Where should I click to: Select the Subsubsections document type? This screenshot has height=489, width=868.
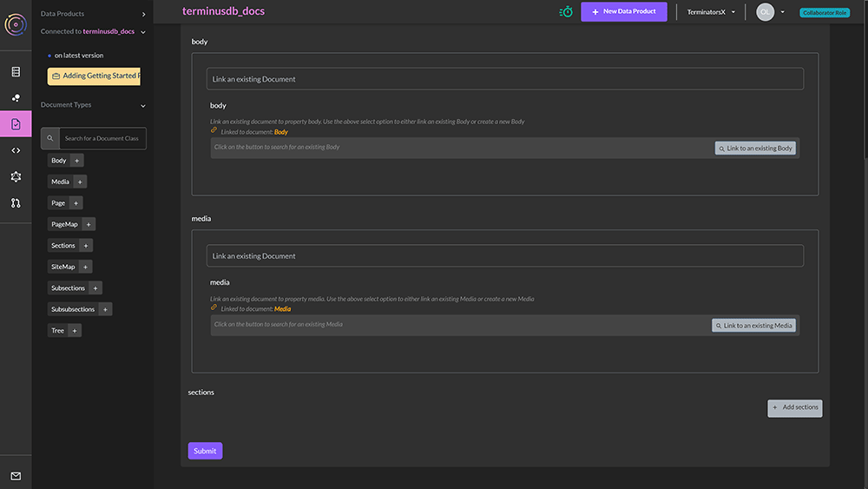[x=73, y=309]
